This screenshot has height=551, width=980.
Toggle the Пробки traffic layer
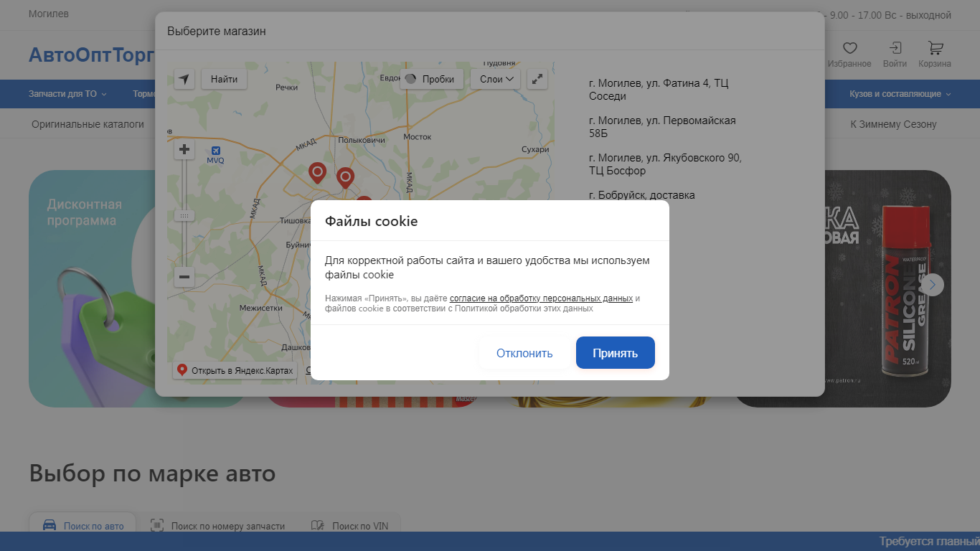[x=432, y=79]
